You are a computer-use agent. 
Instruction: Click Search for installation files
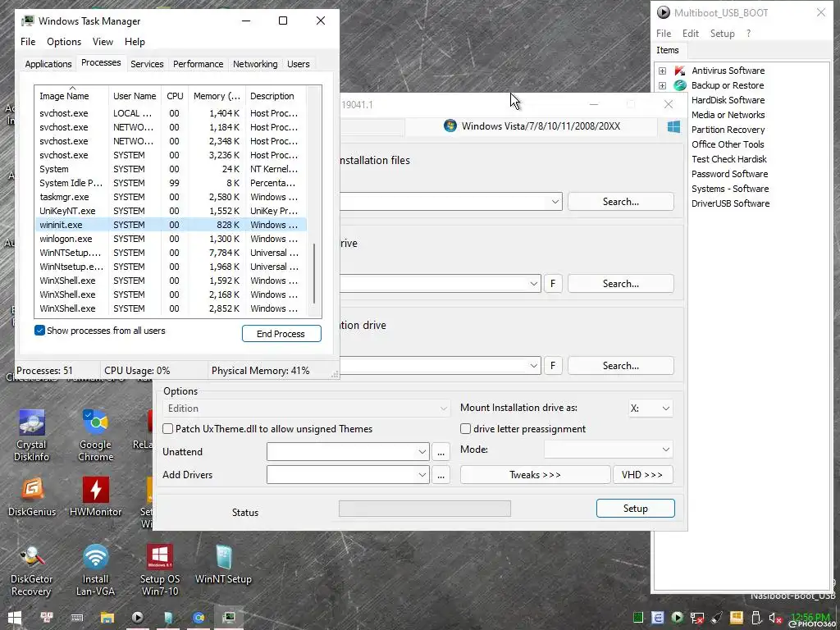point(620,202)
